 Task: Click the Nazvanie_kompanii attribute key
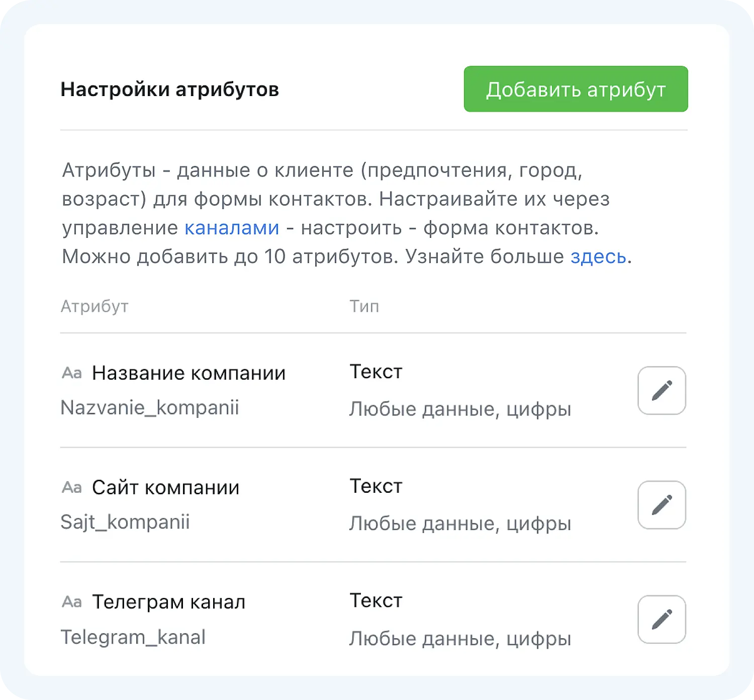(x=149, y=407)
